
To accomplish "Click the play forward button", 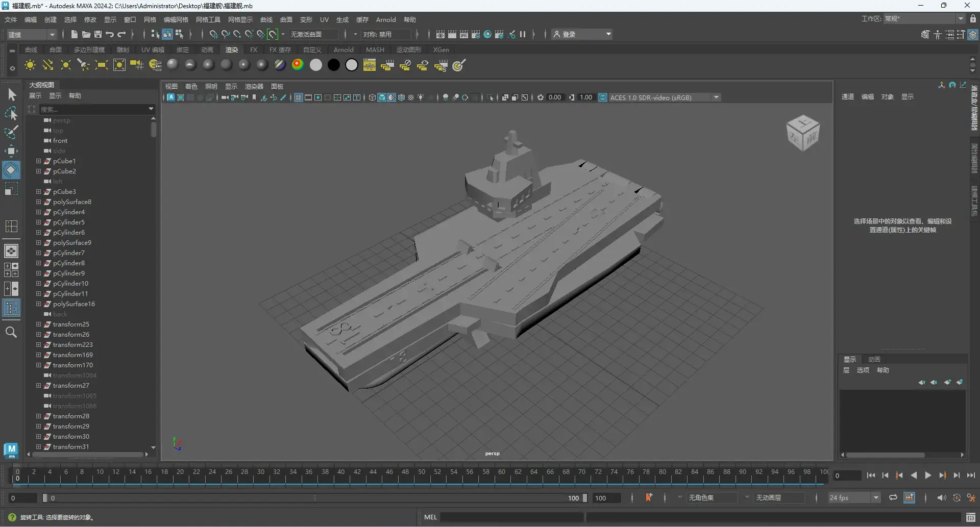I will point(928,475).
